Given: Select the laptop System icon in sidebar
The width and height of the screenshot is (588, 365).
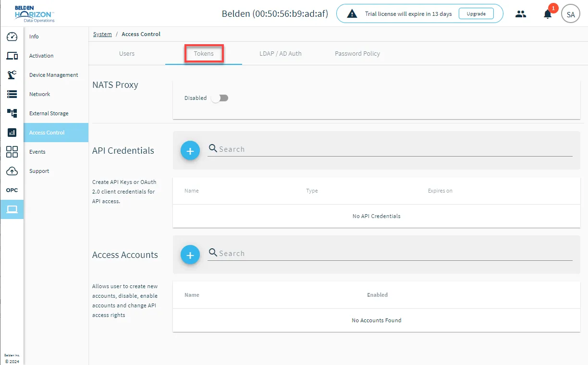Looking at the screenshot, I should (12, 209).
